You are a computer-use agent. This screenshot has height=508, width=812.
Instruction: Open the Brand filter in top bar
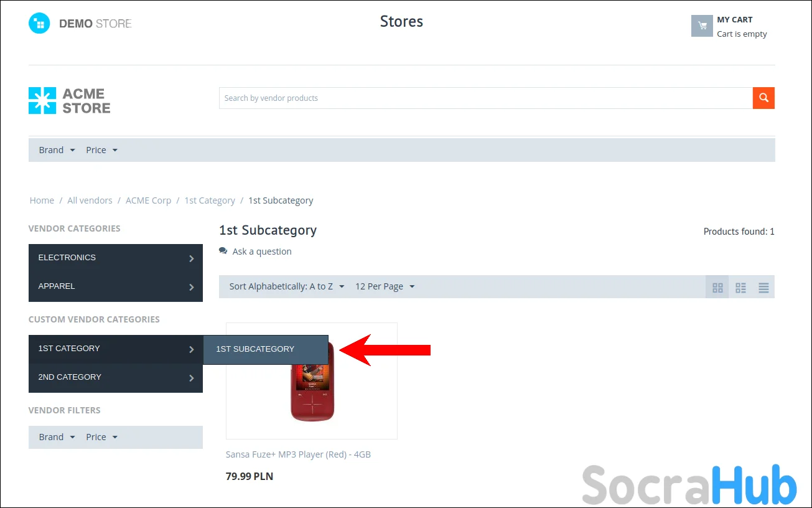coord(57,150)
